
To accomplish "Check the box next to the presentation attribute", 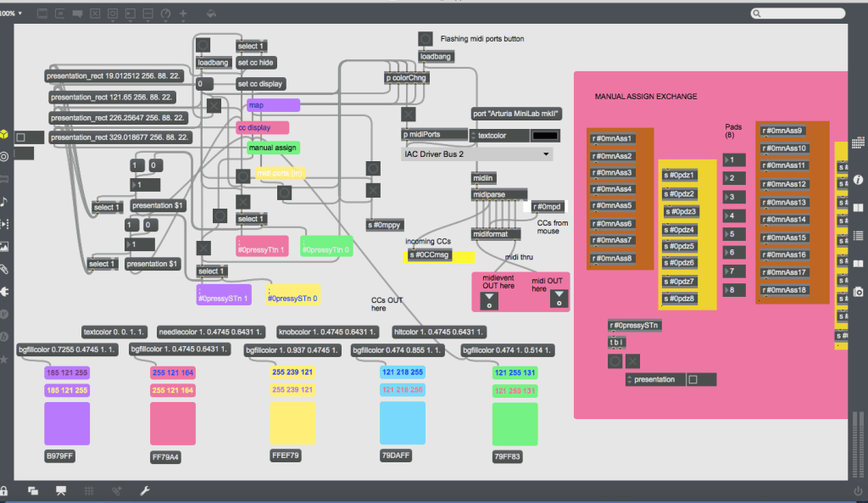I will point(693,379).
